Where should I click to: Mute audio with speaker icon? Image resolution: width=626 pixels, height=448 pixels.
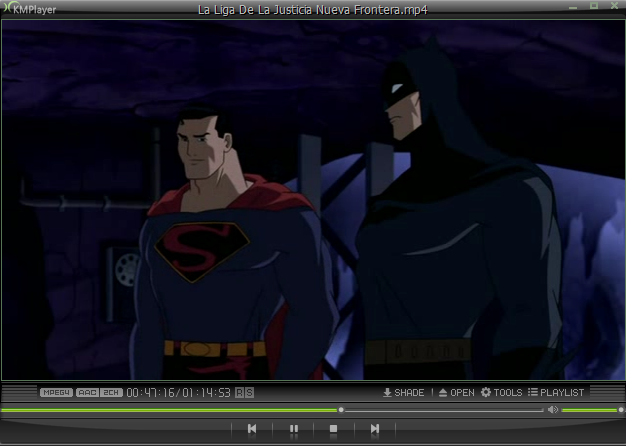pyautogui.click(x=553, y=410)
